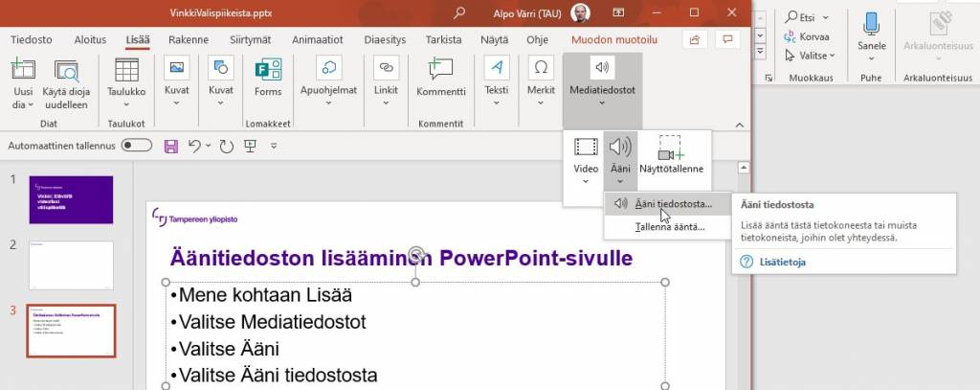Click Sanele microphone in background window
This screenshot has width=980, height=390.
point(871,24)
